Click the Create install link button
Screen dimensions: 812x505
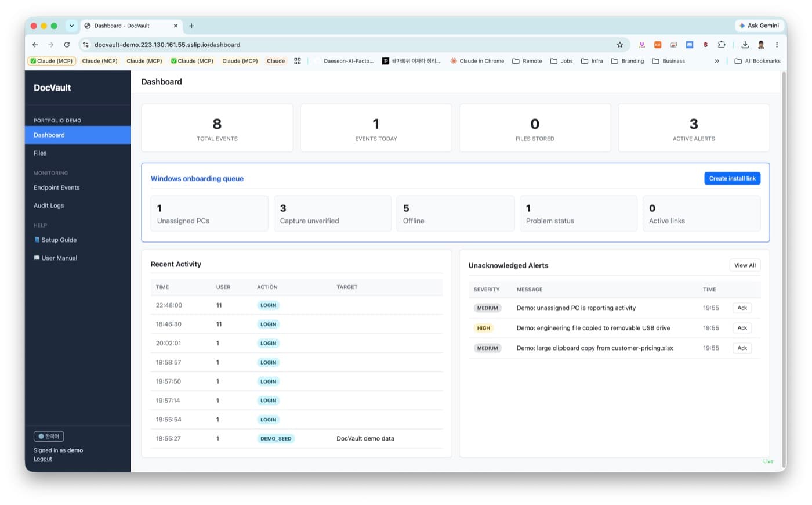tap(732, 179)
